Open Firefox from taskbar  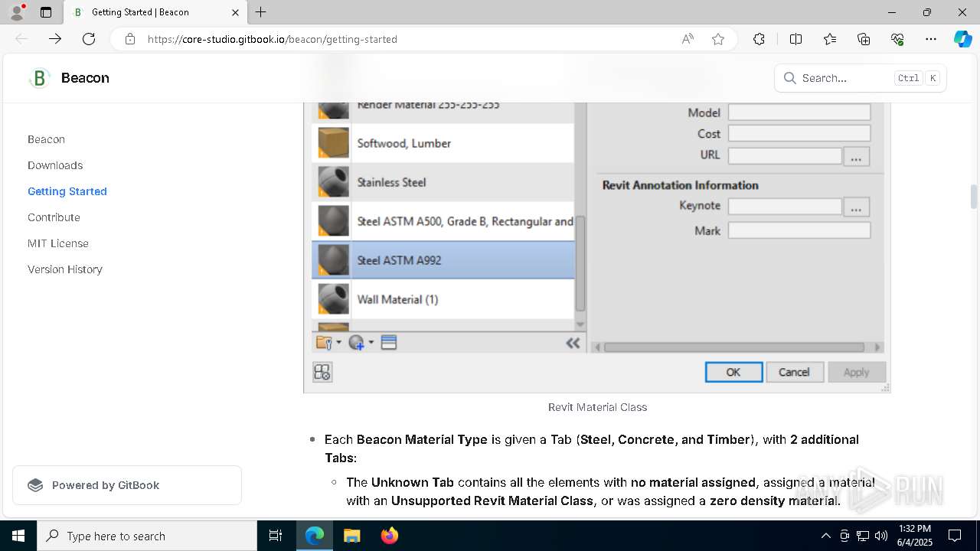[390, 536]
